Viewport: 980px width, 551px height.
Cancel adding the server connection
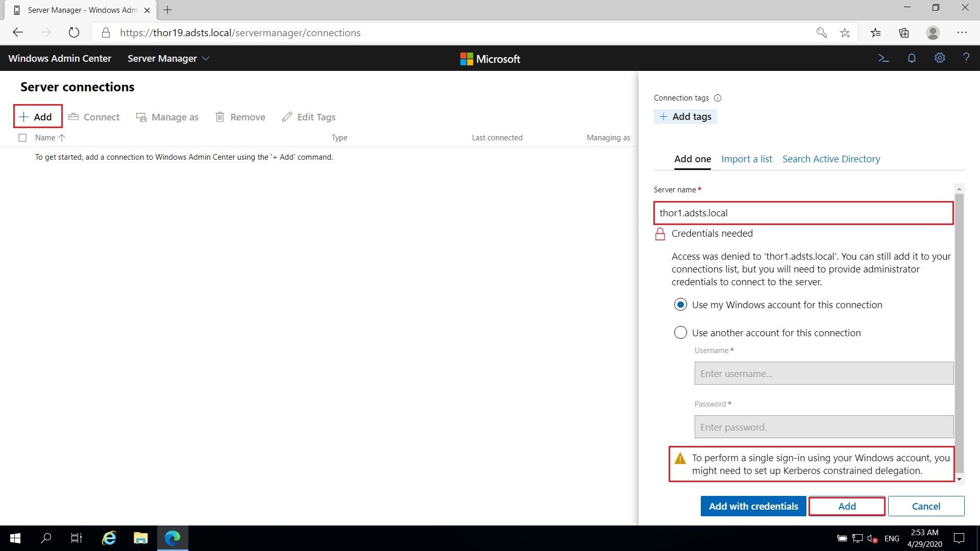(926, 506)
